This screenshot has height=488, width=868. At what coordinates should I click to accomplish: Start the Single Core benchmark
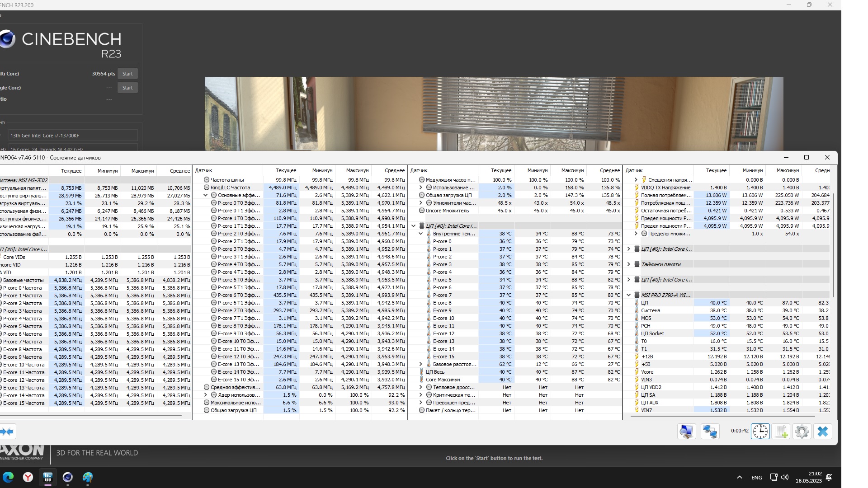[x=127, y=88]
